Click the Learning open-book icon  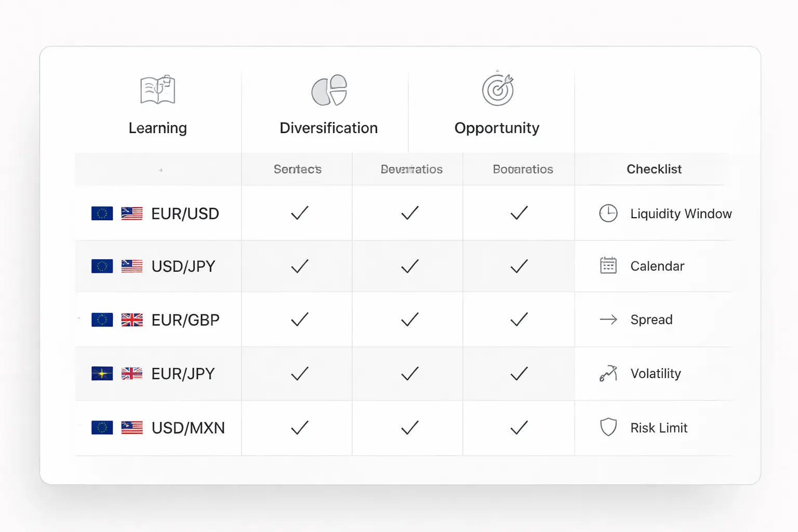tap(157, 89)
